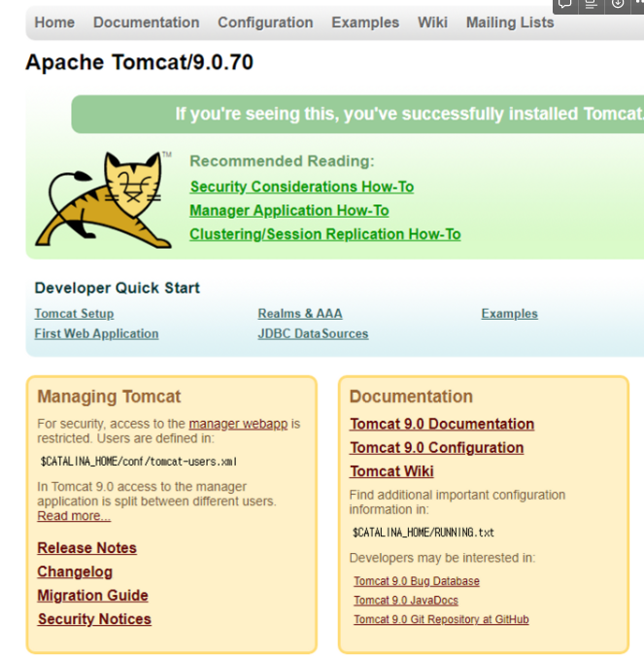
Task: Click the speech bubble comment icon
Action: pyautogui.click(x=565, y=5)
